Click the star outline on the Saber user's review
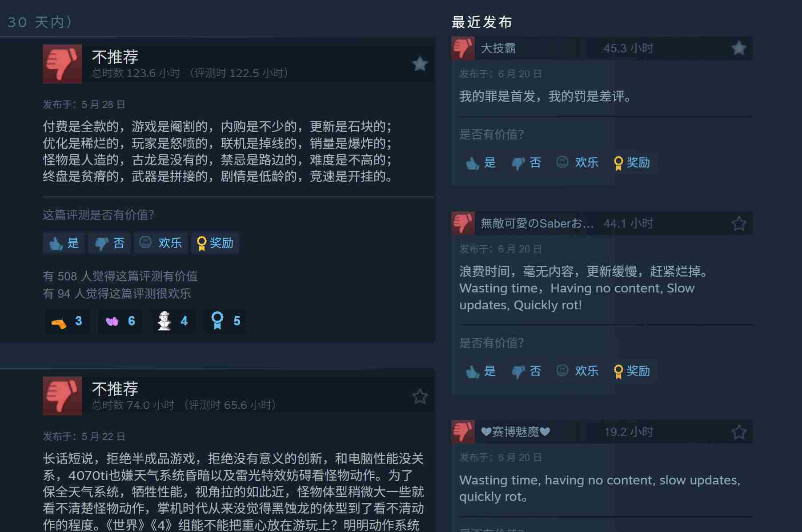This screenshot has height=532, width=802. tap(739, 223)
